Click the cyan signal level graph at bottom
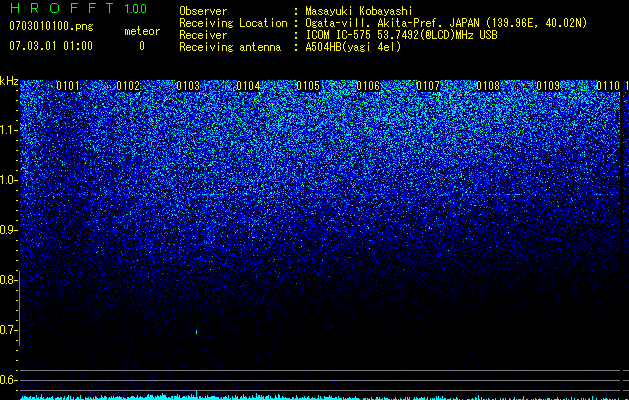 (x=321, y=397)
